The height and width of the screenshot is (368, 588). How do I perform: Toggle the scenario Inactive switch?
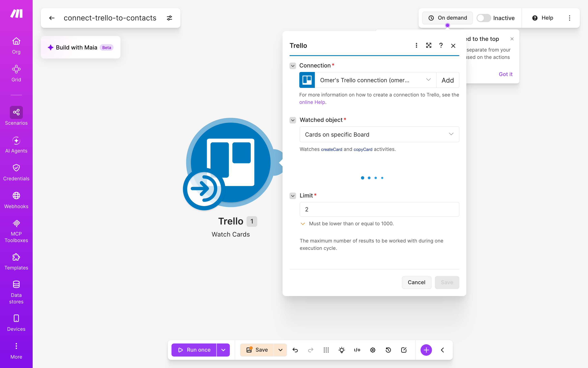pyautogui.click(x=483, y=18)
